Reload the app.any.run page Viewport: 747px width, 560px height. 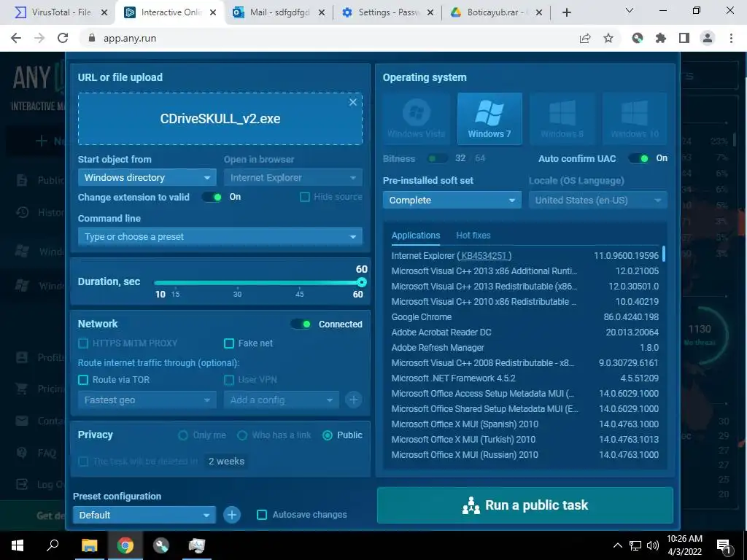tap(63, 38)
